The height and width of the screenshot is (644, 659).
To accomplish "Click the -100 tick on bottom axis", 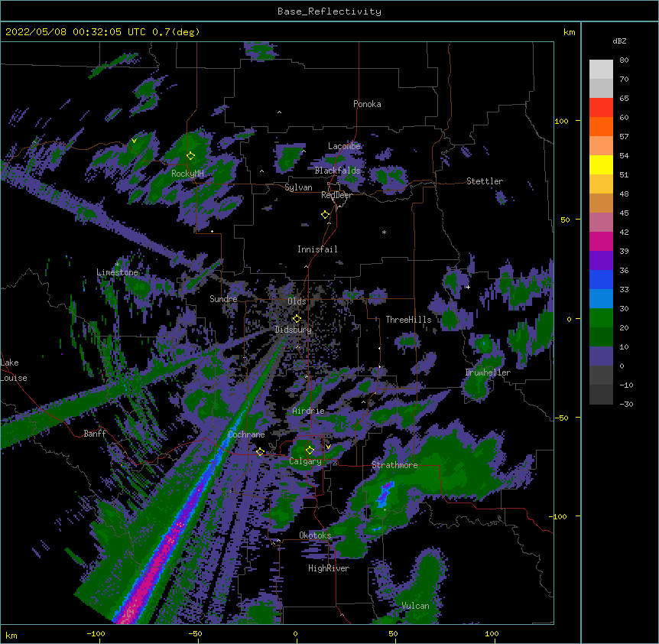I will pyautogui.click(x=96, y=633).
